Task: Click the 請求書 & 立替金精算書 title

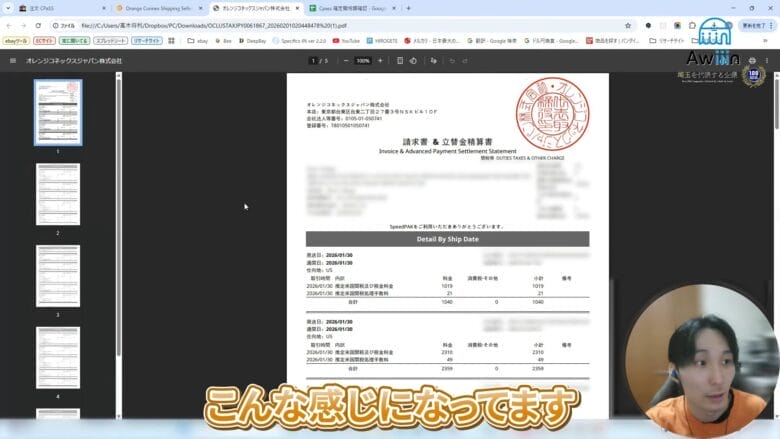Action: point(448,142)
